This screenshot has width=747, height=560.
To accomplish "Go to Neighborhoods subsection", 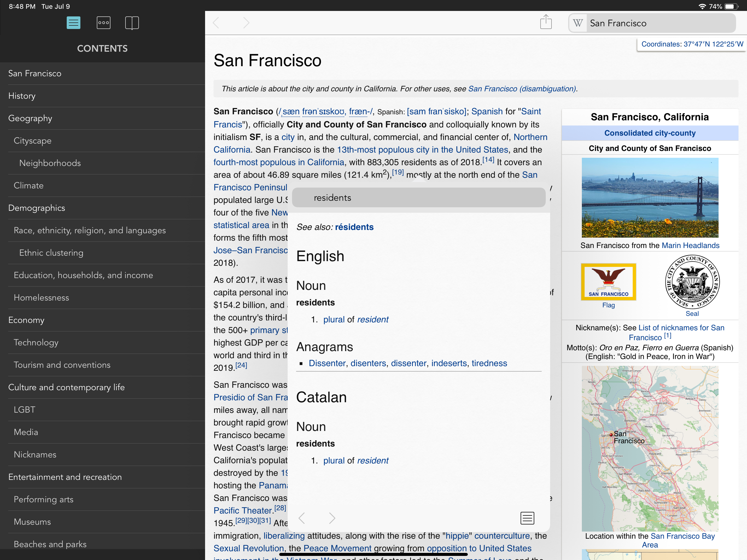I will click(102, 163).
